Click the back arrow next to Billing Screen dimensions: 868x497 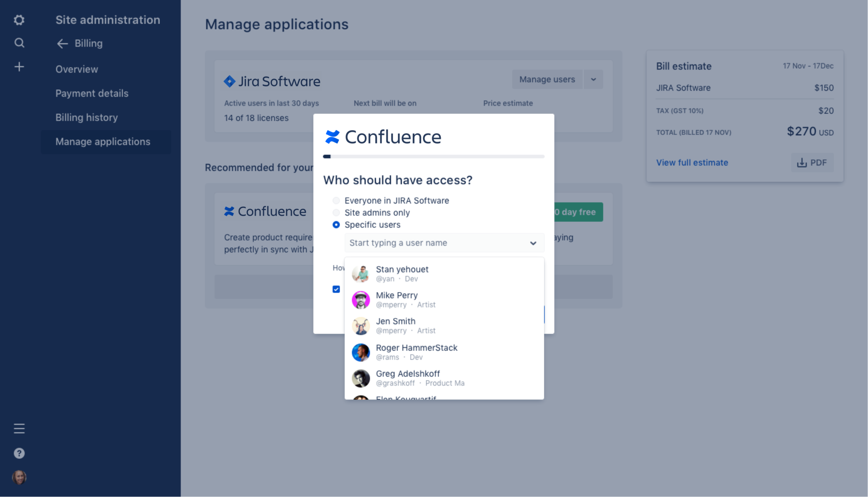tap(63, 44)
